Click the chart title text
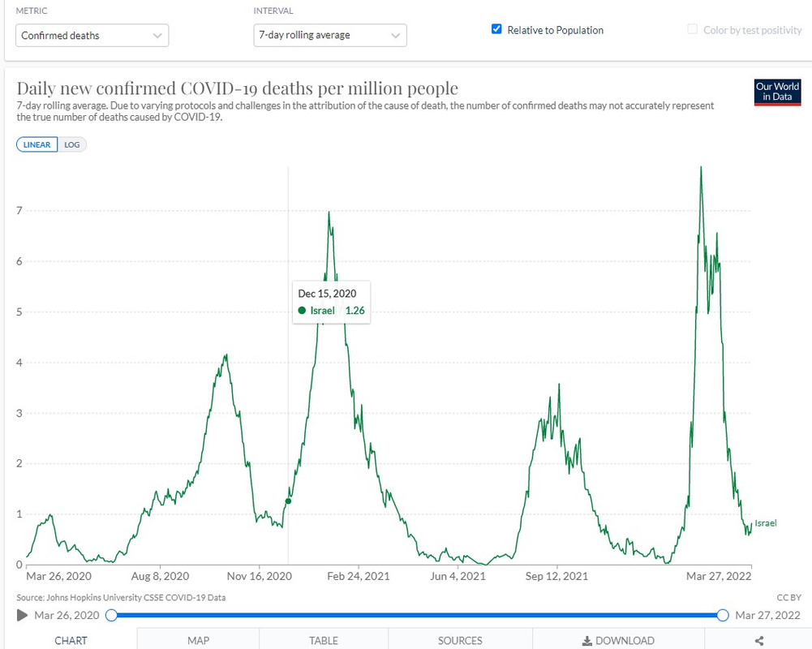This screenshot has height=649, width=812. tap(237, 88)
